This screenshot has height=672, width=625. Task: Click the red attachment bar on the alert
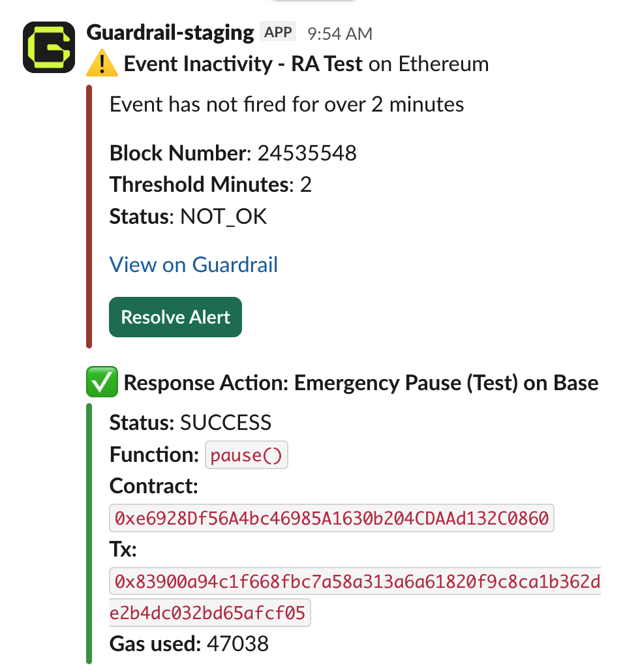click(x=89, y=215)
